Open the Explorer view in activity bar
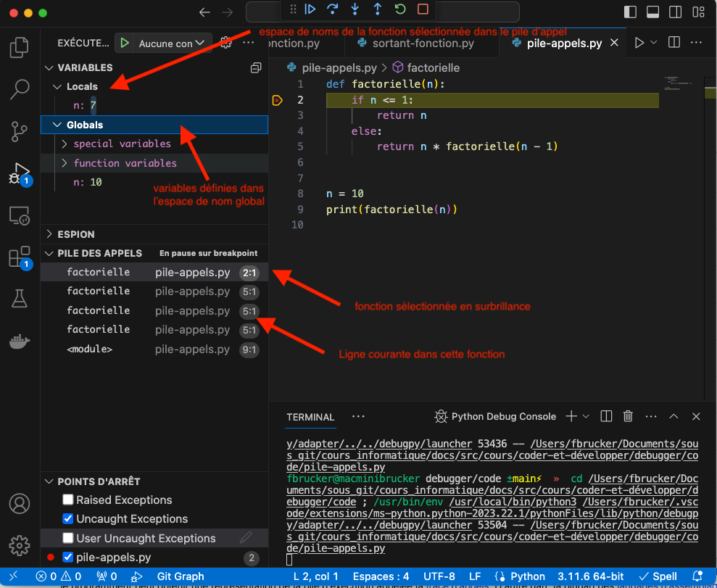This screenshot has height=588, width=717. pos(19,49)
